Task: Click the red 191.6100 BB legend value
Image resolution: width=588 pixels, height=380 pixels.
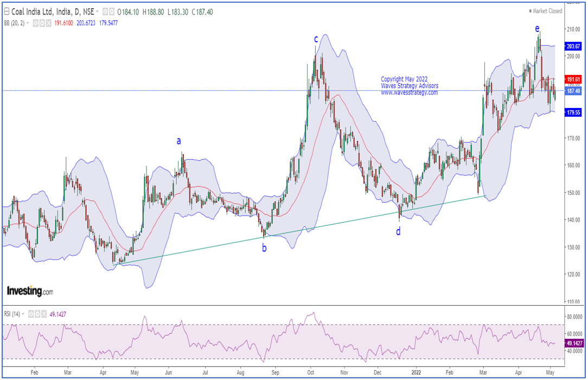Action: pos(64,23)
